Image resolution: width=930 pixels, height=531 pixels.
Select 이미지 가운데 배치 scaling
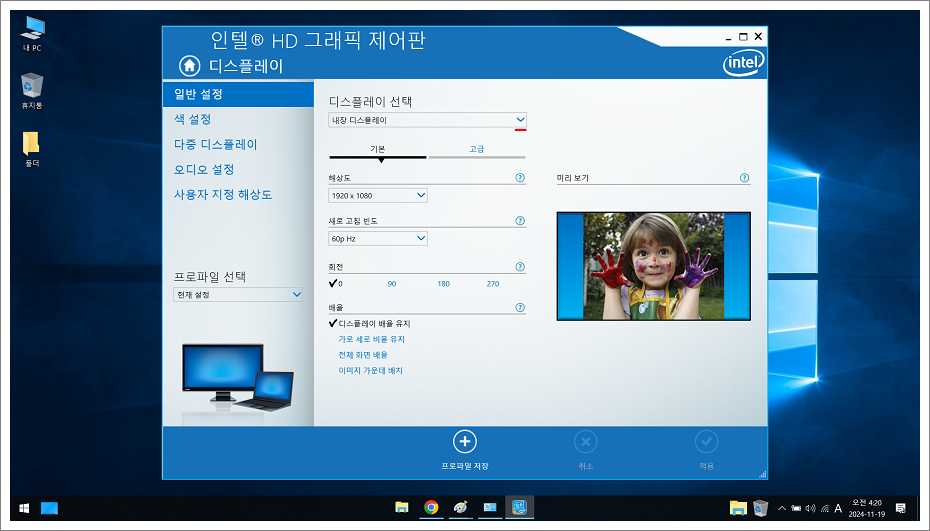[370, 370]
